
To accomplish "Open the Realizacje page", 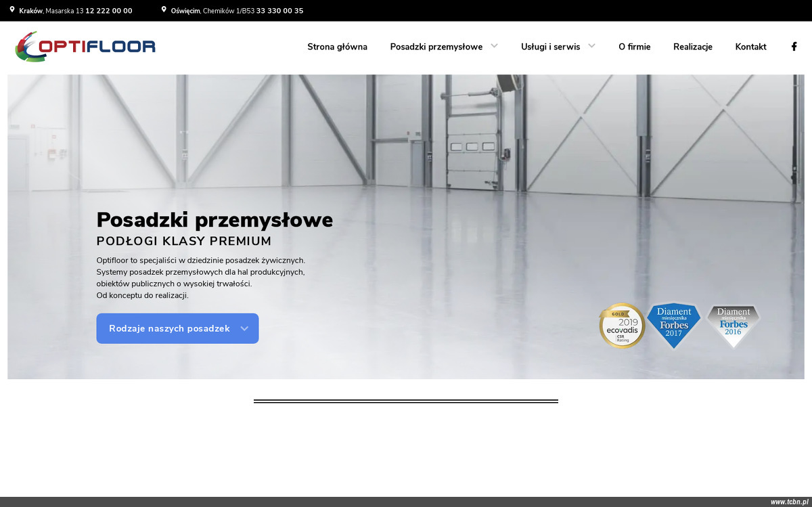I will 692,47.
